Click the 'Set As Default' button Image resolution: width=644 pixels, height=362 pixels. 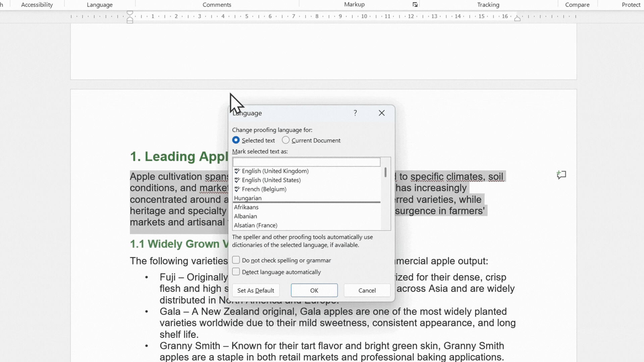point(256,290)
